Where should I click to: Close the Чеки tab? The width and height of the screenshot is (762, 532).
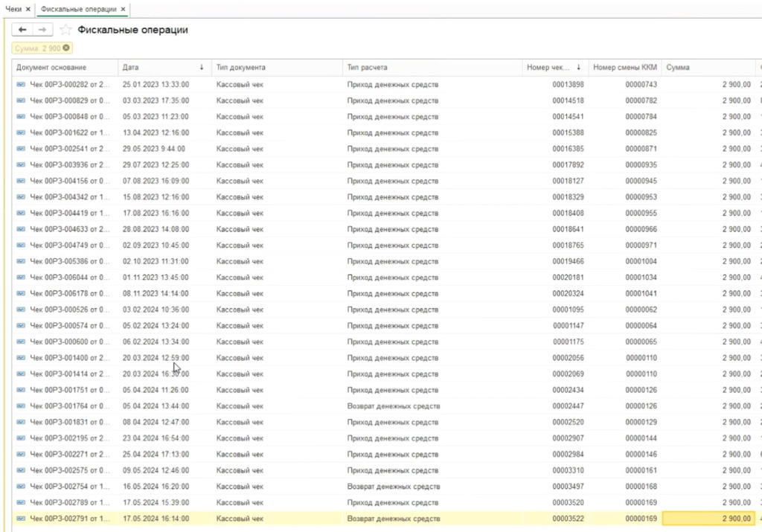(x=28, y=9)
